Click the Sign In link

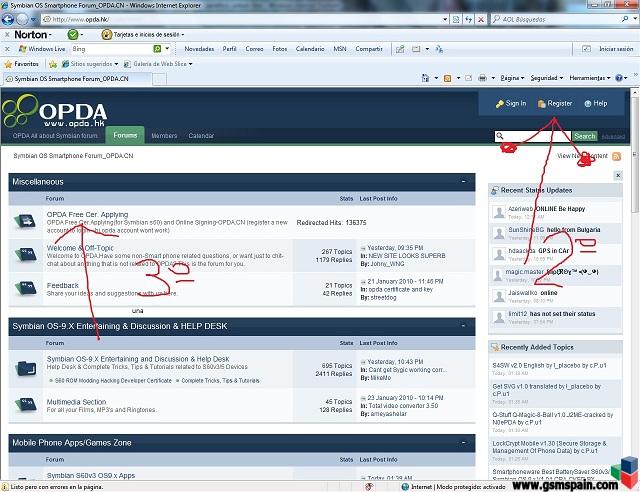tap(511, 104)
